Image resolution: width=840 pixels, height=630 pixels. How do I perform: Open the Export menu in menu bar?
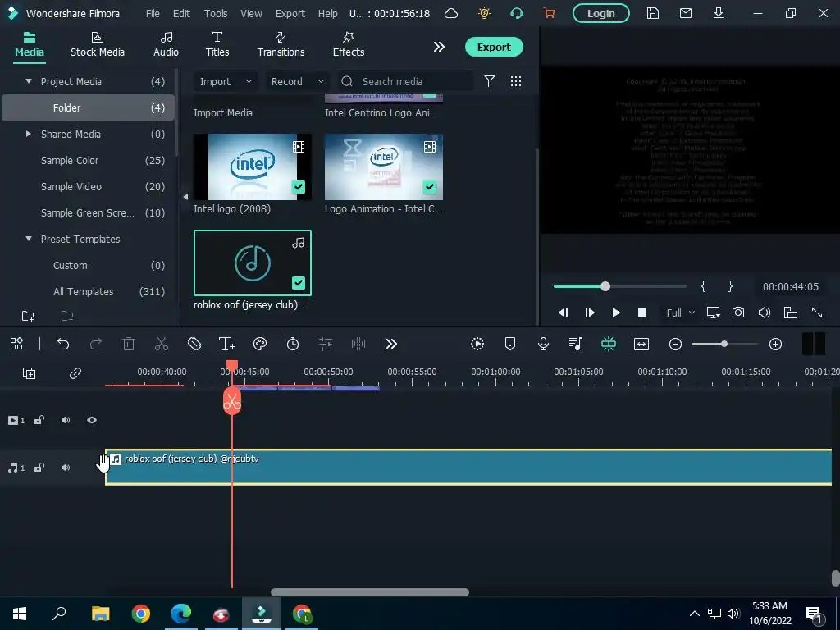click(290, 13)
